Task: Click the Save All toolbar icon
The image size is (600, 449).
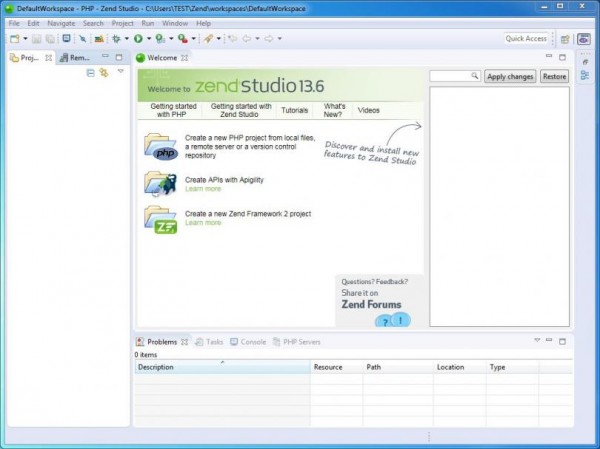Action: click(50, 39)
